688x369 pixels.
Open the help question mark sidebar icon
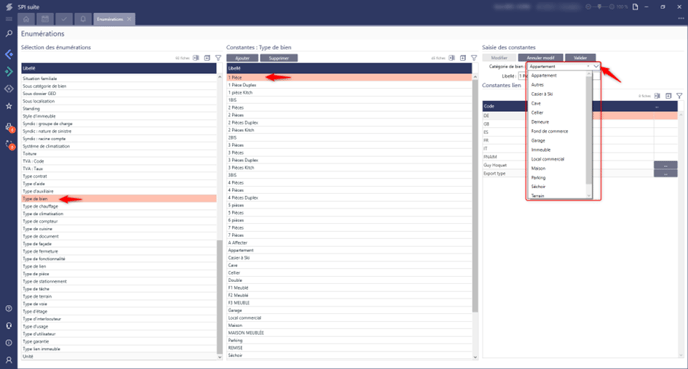8,308
